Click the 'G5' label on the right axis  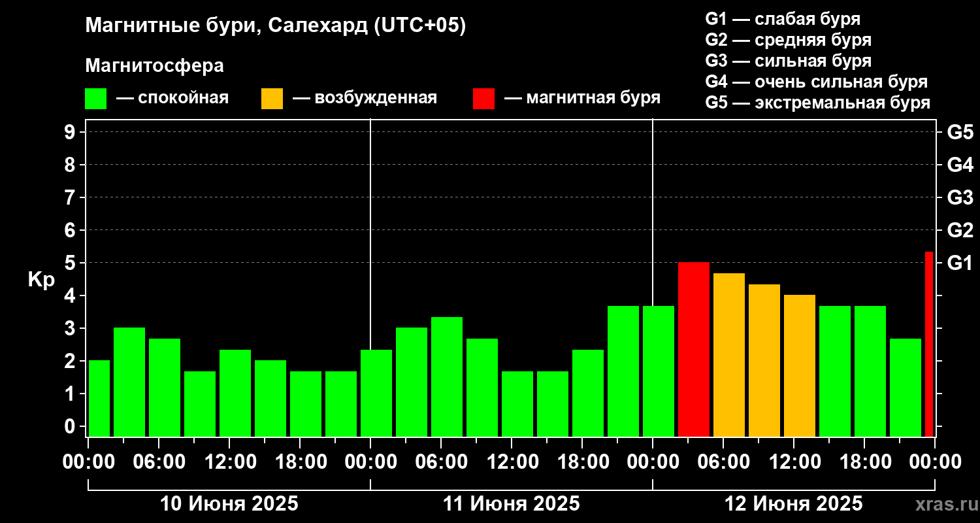point(960,132)
